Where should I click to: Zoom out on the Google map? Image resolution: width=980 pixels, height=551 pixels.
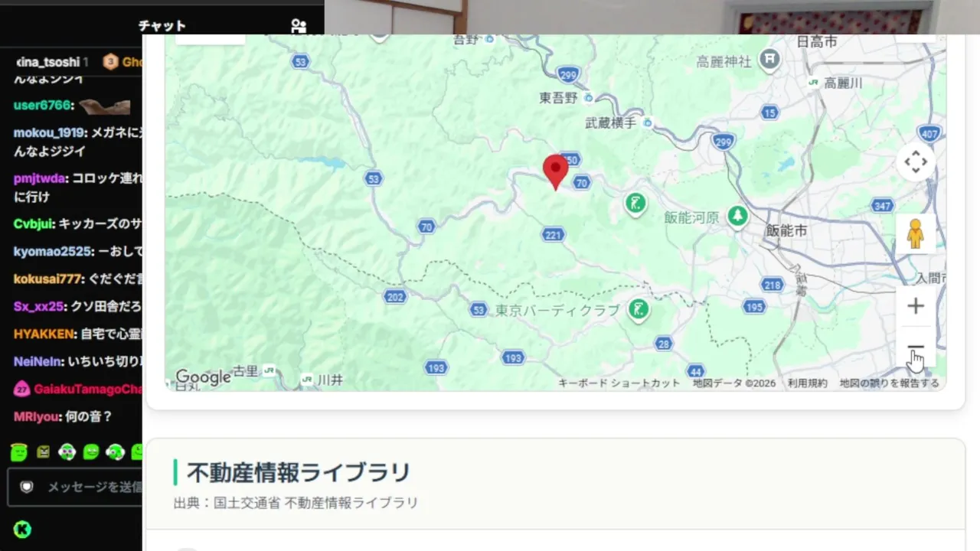tap(916, 347)
